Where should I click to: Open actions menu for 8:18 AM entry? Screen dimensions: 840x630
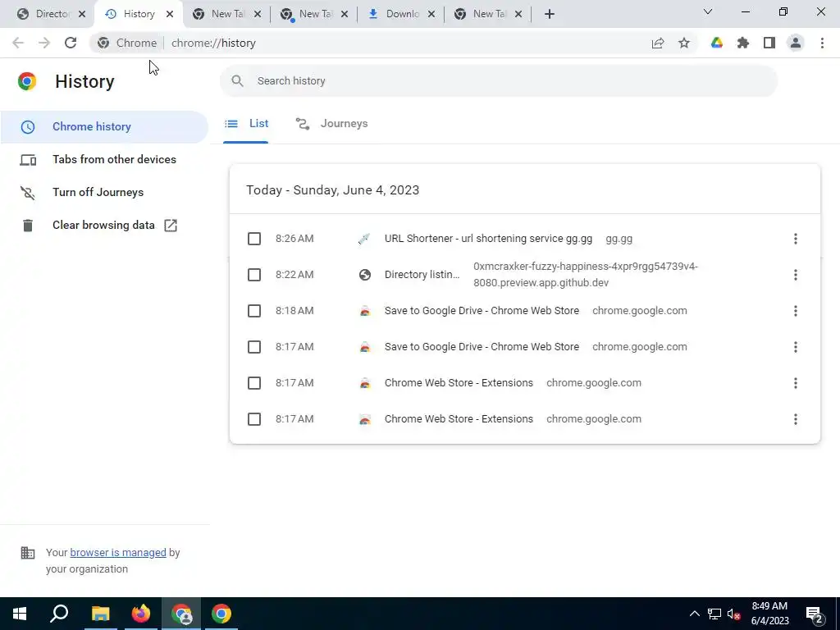pos(796,311)
